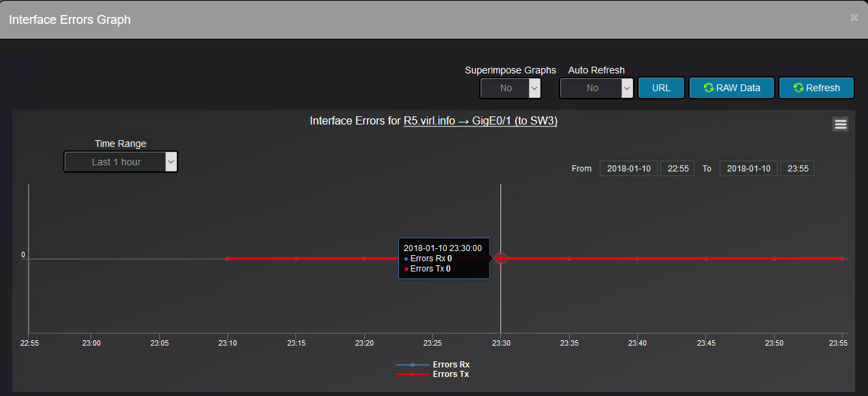The image size is (868, 396).
Task: Click the URL button
Action: click(x=661, y=88)
